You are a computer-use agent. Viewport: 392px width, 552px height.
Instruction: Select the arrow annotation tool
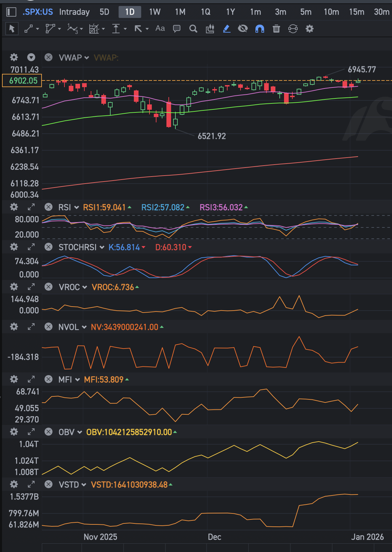pos(138,29)
